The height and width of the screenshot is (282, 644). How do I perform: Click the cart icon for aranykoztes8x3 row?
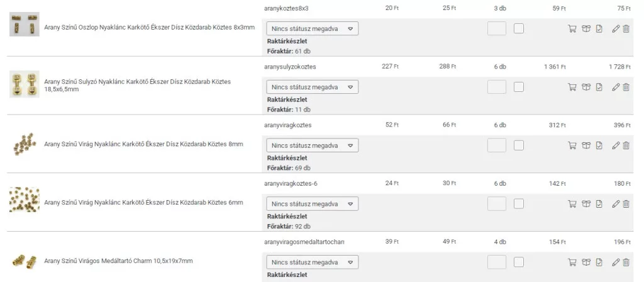pos(572,29)
